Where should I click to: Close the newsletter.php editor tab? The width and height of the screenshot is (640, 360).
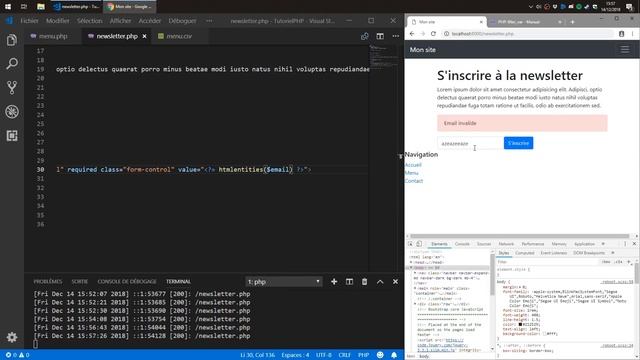(144, 36)
